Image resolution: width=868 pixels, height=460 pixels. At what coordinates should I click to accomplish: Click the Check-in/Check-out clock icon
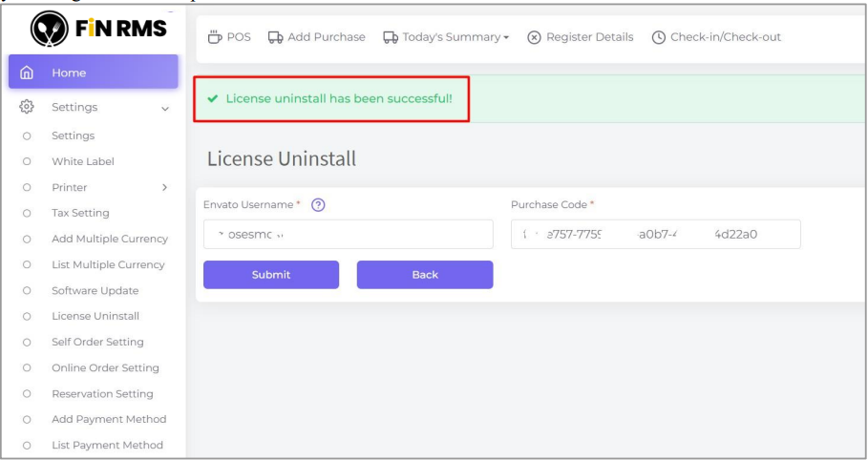658,37
